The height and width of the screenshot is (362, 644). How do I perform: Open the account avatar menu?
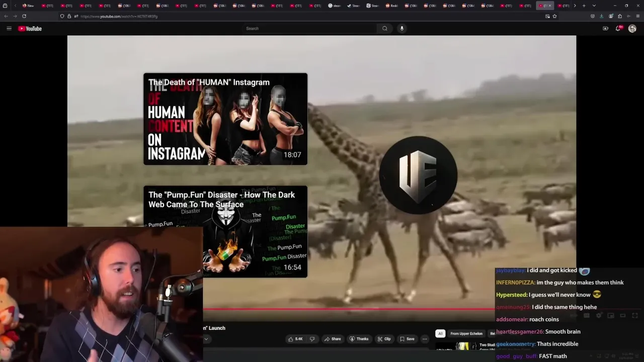click(x=632, y=29)
